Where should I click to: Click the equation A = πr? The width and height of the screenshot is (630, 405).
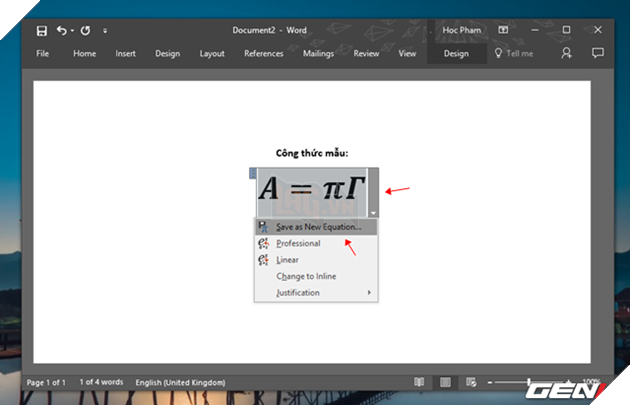[312, 188]
